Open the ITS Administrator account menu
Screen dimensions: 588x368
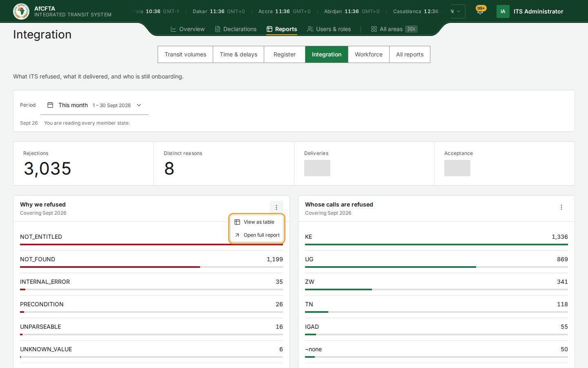click(535, 11)
